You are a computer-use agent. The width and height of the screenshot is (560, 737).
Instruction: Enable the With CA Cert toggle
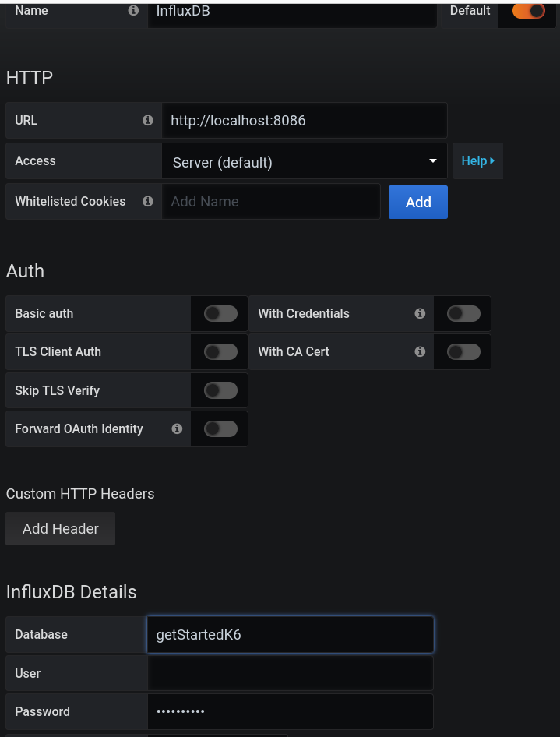point(463,352)
